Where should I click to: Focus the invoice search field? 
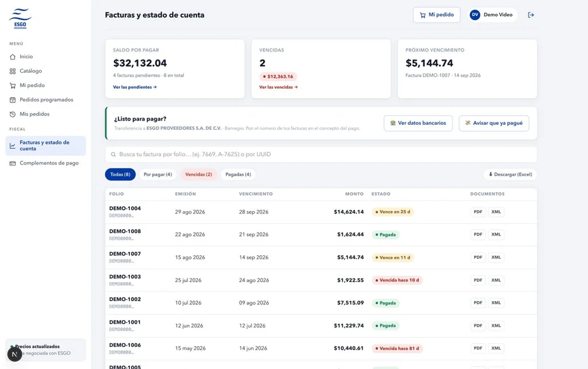coord(321,154)
